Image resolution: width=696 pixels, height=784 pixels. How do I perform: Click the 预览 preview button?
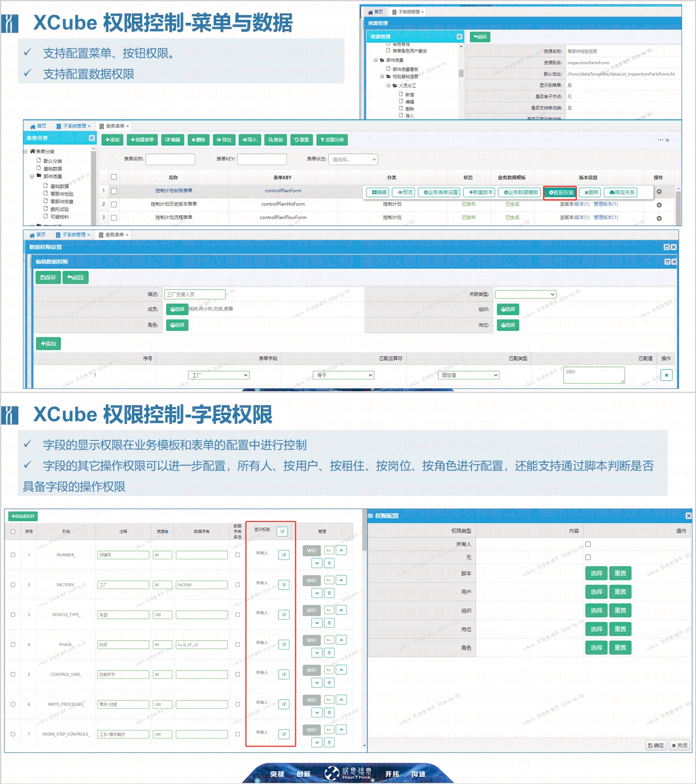point(404,192)
